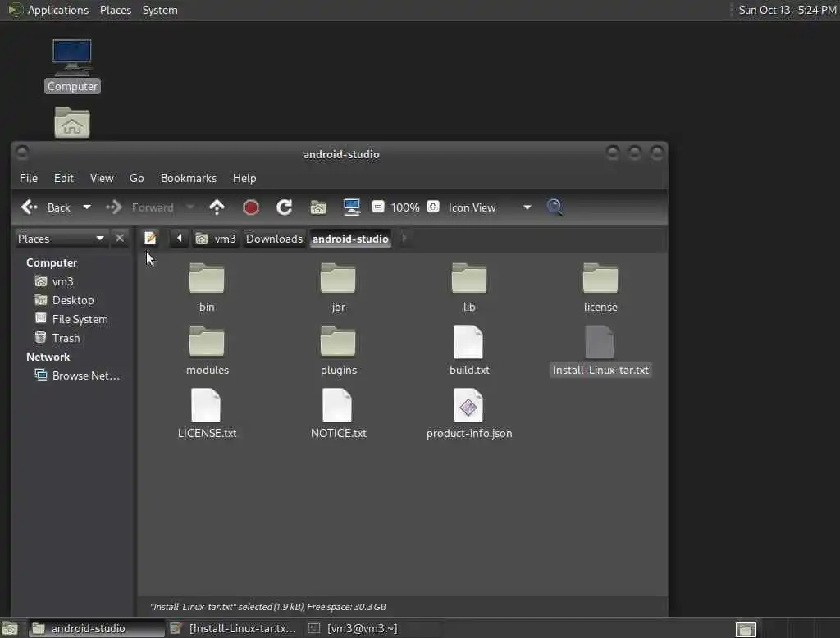Open the File menu
Image resolution: width=840 pixels, height=638 pixels.
[29, 179]
